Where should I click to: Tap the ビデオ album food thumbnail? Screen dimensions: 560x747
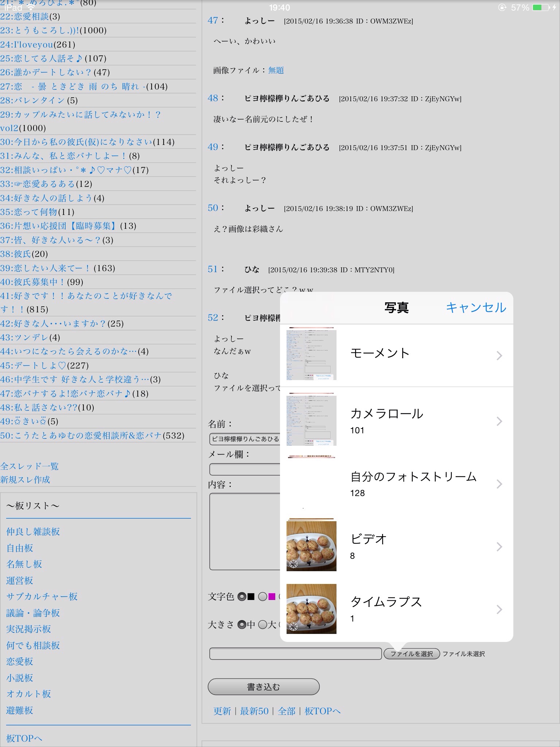(x=311, y=546)
